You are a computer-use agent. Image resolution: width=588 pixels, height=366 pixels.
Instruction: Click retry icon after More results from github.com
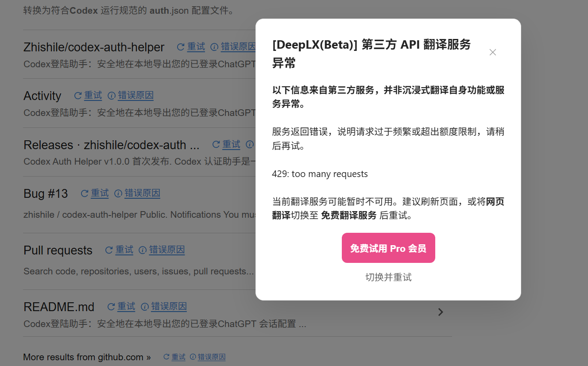(x=166, y=357)
